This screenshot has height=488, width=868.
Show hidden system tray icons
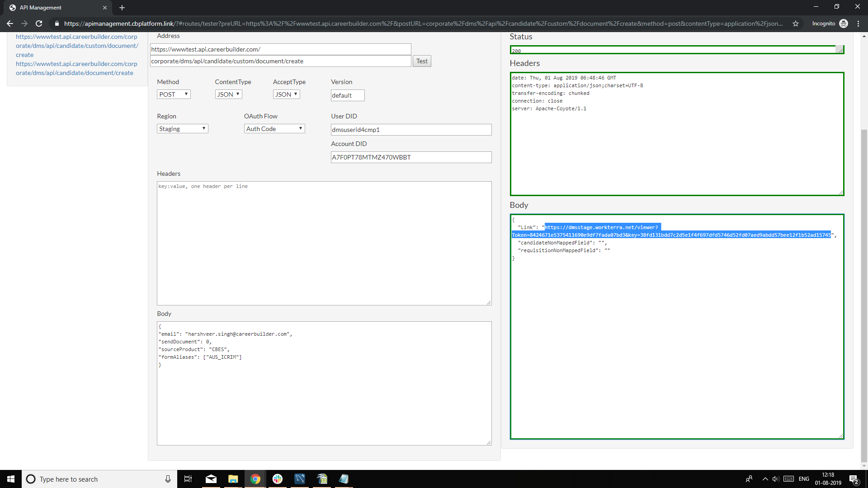[x=765, y=479]
